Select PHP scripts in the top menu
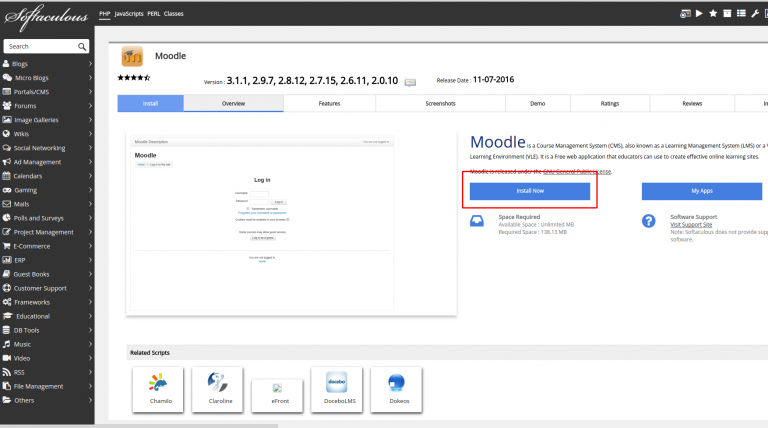The height and width of the screenshot is (428, 768). pos(105,14)
